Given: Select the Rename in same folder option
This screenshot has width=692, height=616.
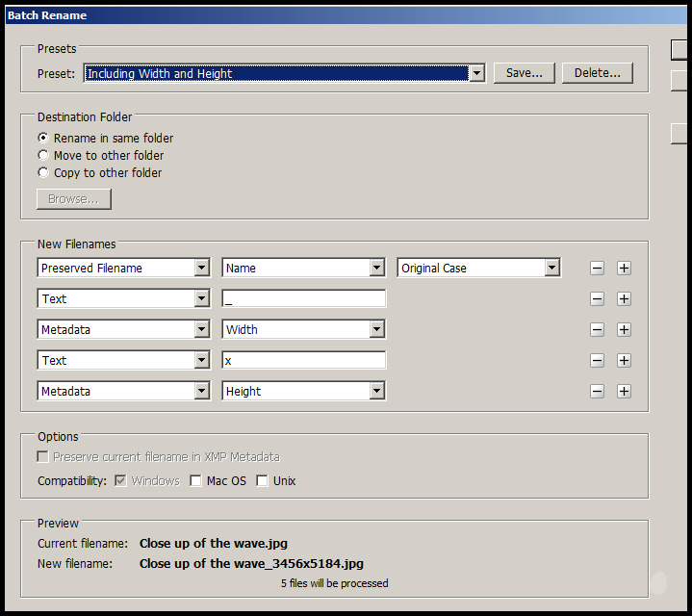Looking at the screenshot, I should (x=43, y=138).
